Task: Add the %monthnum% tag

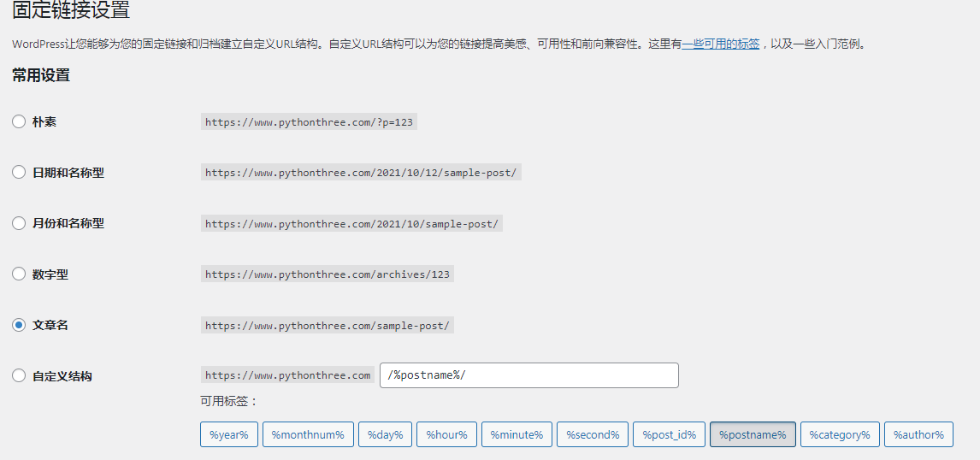Action: click(308, 434)
